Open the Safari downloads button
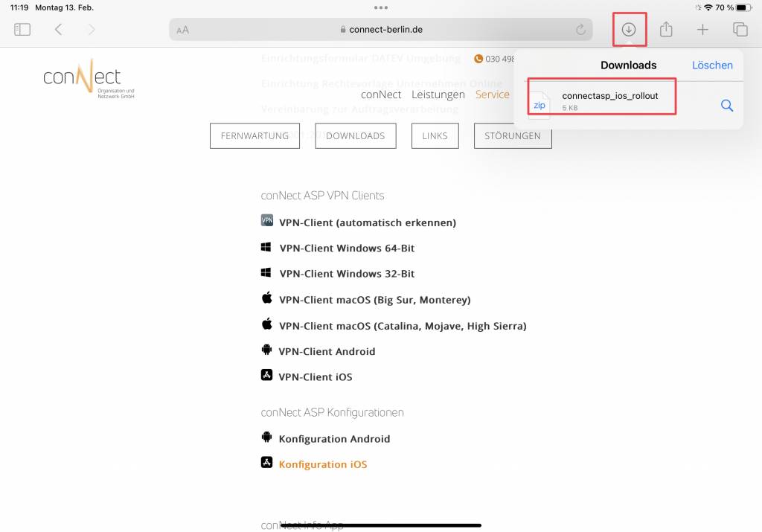 click(x=629, y=30)
